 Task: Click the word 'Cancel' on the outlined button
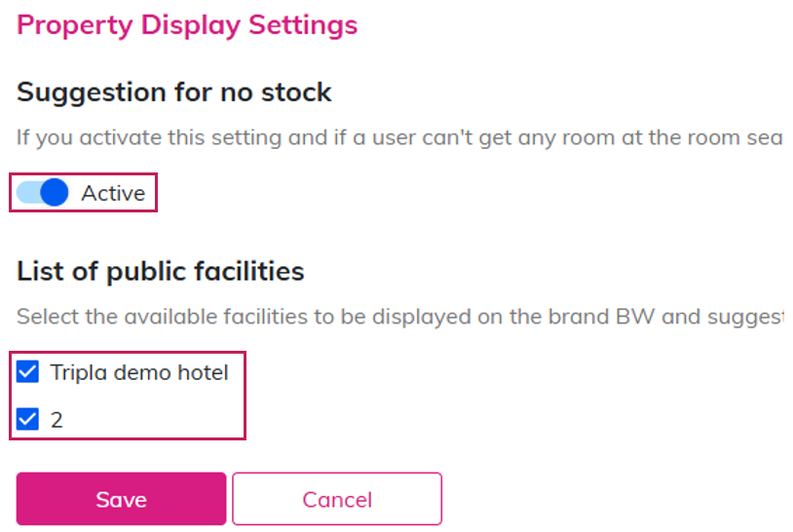pyautogui.click(x=336, y=500)
